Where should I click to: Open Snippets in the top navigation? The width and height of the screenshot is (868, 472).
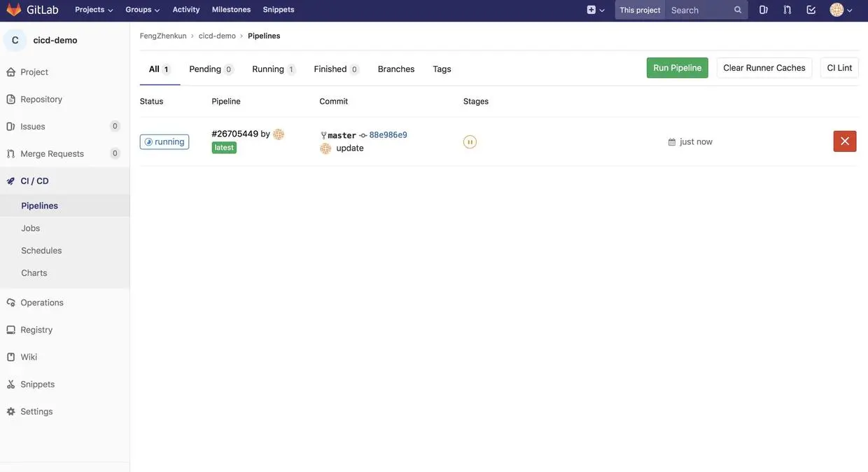(279, 10)
